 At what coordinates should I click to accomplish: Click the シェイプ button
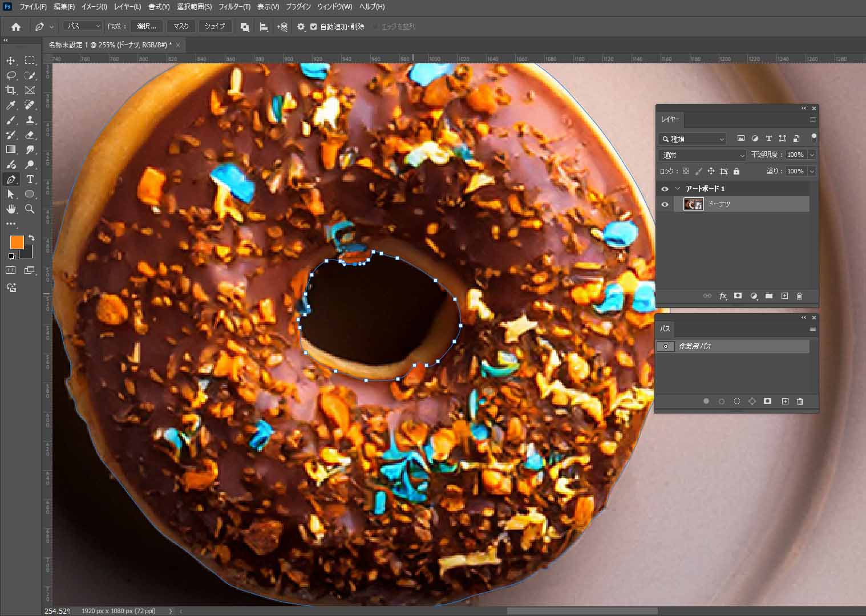(215, 26)
